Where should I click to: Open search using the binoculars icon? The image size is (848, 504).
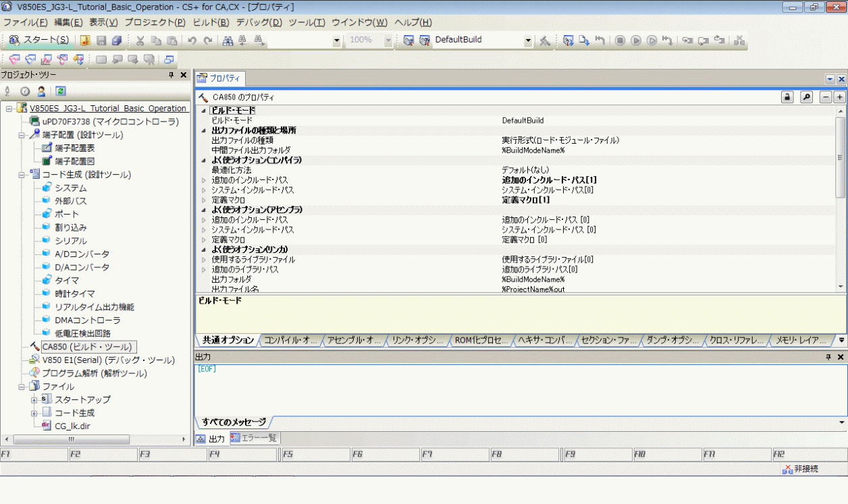pyautogui.click(x=228, y=40)
